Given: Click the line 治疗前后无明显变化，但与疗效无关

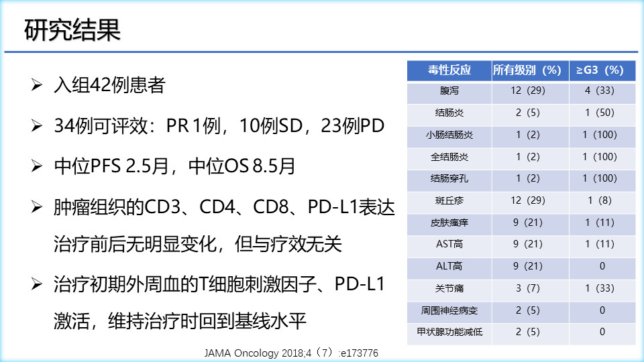Looking at the screenshot, I should pyautogui.click(x=197, y=244).
